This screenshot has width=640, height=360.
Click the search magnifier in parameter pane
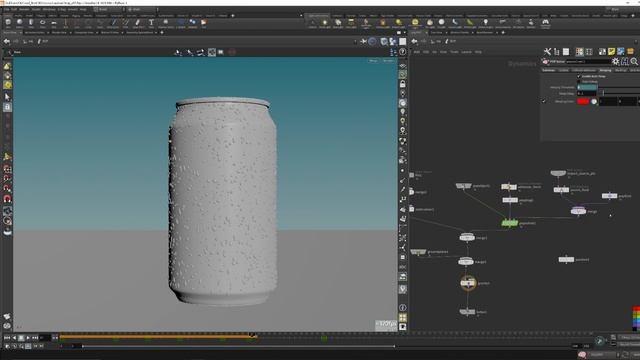click(x=634, y=62)
